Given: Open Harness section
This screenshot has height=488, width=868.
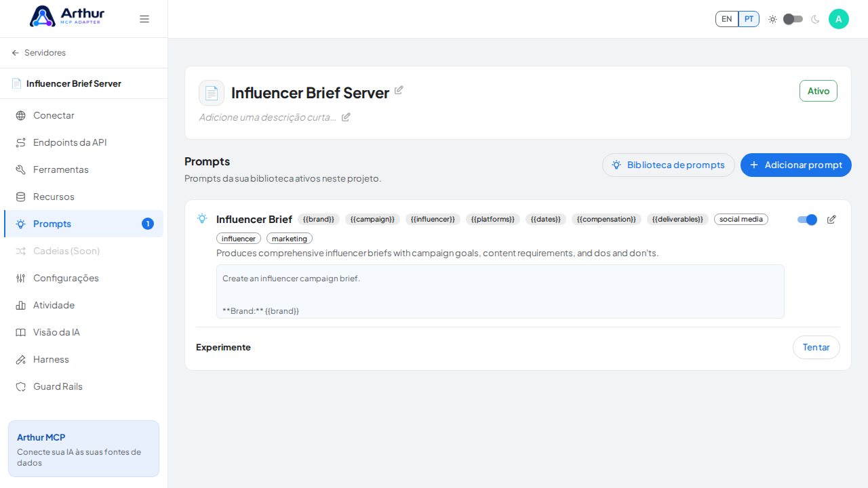Looking at the screenshot, I should point(83,359).
